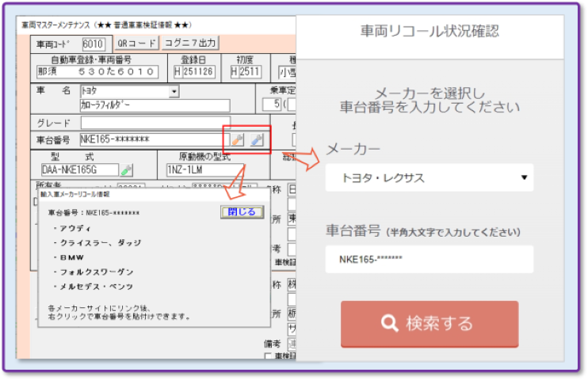Click the green wrench icon beside 型式 field
Screen dimensions: 588x380
pyautogui.click(x=128, y=169)
